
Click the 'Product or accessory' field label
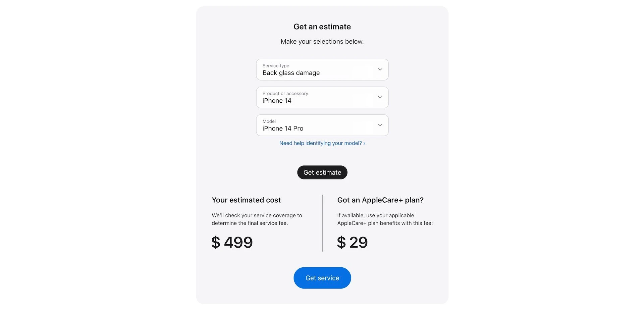[x=285, y=94]
